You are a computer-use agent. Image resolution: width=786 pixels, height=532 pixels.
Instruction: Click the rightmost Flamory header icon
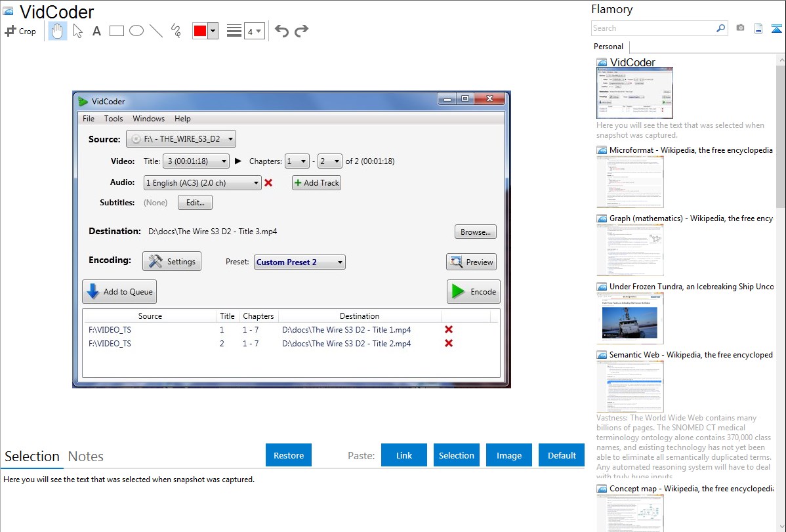(776, 28)
